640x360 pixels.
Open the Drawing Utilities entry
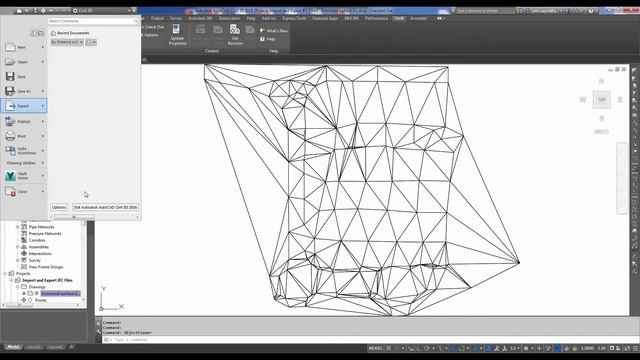point(24,163)
